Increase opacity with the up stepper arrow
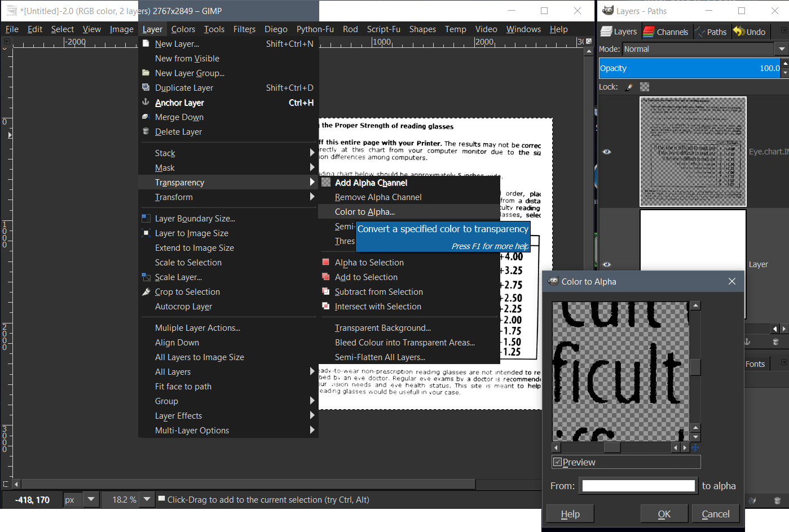Screen dimensions: 789x532 (785, 64)
